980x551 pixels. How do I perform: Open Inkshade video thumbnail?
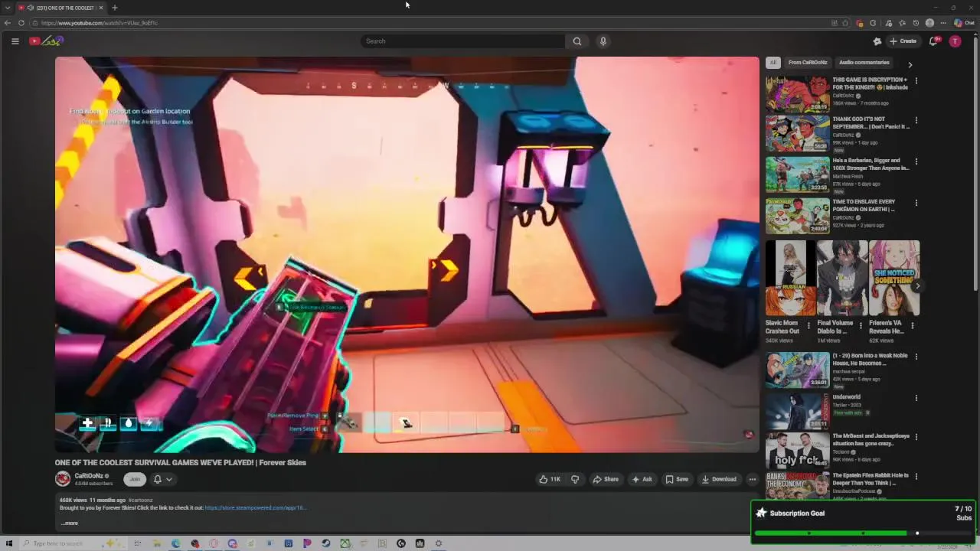click(x=797, y=93)
